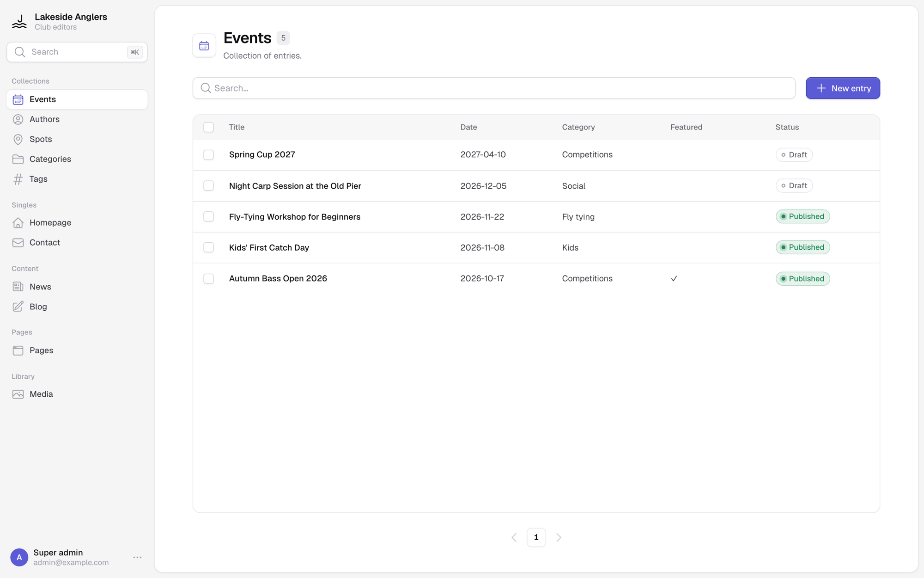The width and height of the screenshot is (924, 578).
Task: Open the Contact single
Action: click(x=77, y=243)
